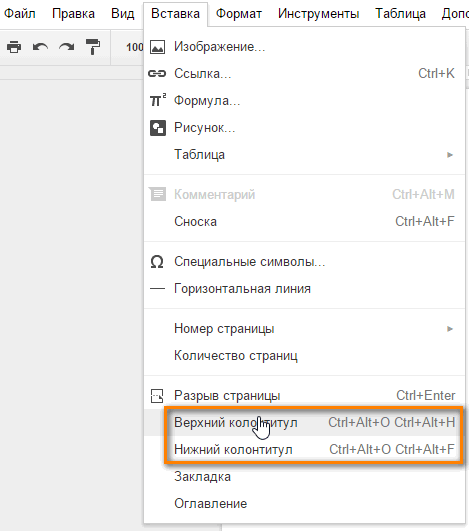Open the zoom percentage dropdown

click(x=135, y=47)
